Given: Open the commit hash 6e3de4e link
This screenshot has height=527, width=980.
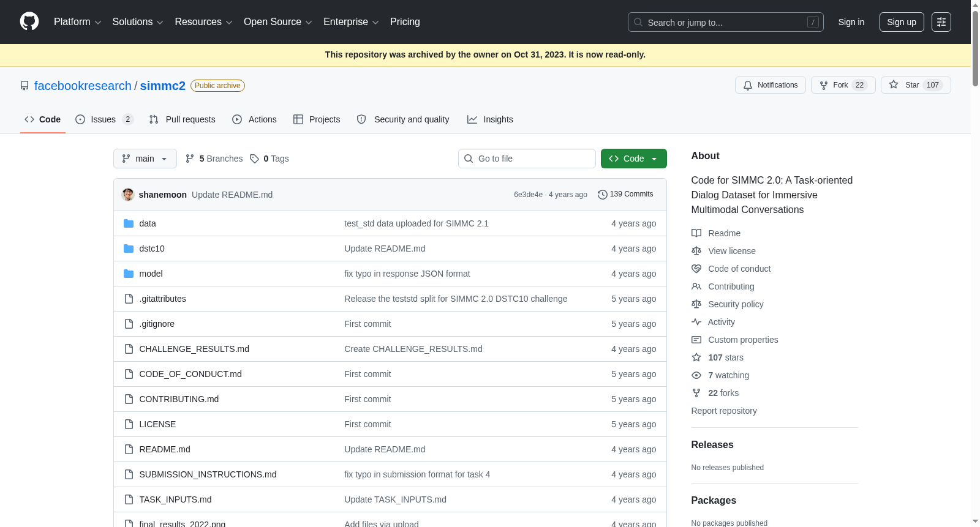Looking at the screenshot, I should point(528,195).
